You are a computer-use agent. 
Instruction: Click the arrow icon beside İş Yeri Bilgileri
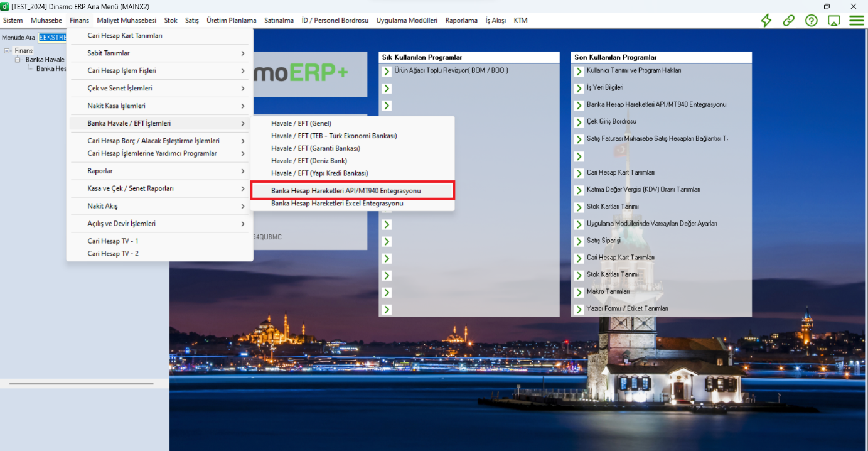click(579, 88)
